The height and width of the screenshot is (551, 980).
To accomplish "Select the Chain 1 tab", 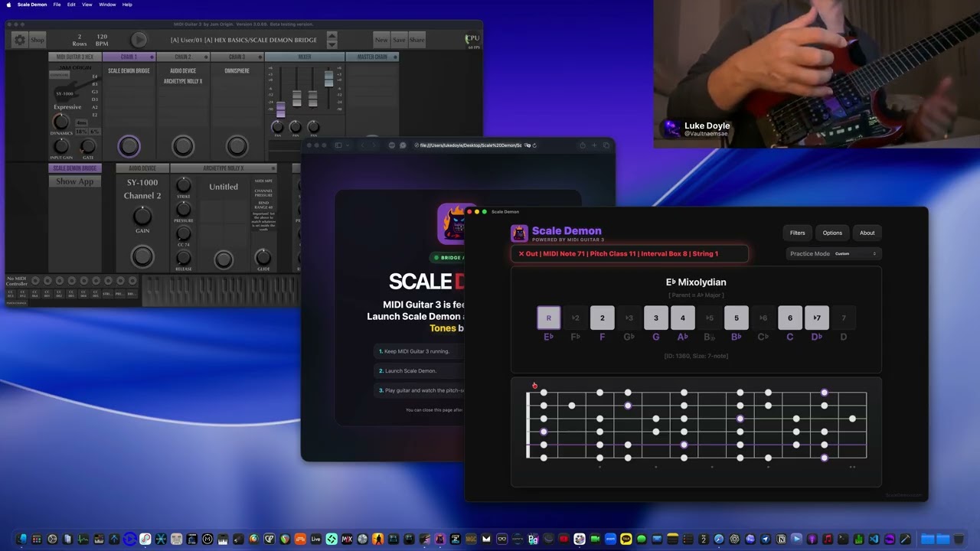I will click(129, 57).
